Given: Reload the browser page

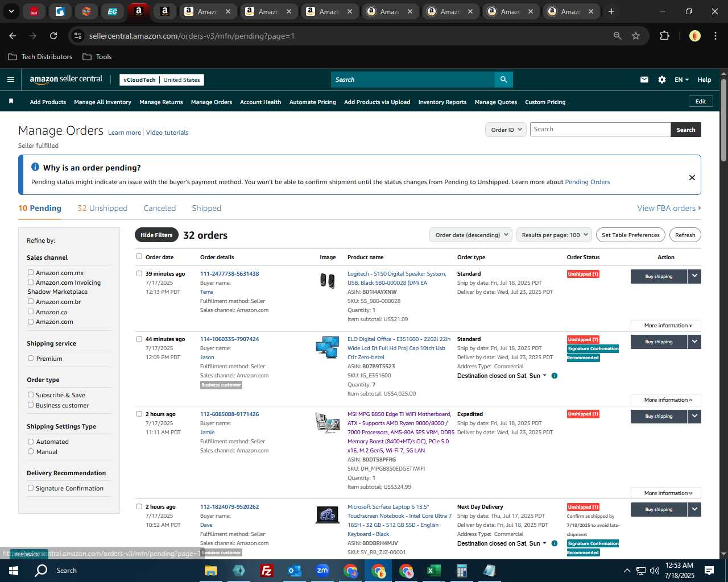Looking at the screenshot, I should tap(53, 36).
